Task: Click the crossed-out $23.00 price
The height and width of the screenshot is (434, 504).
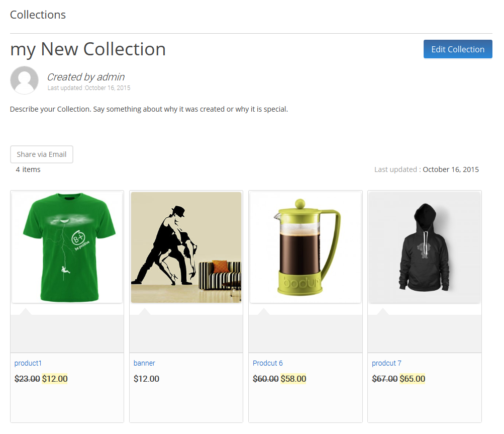Action: (x=27, y=379)
